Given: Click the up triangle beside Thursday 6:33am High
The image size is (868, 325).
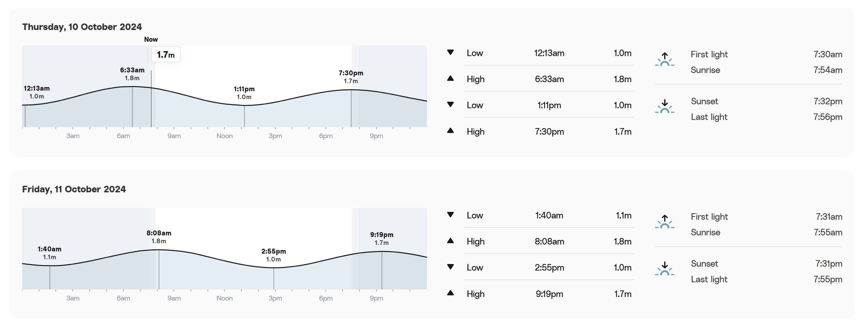Looking at the screenshot, I should [450, 79].
